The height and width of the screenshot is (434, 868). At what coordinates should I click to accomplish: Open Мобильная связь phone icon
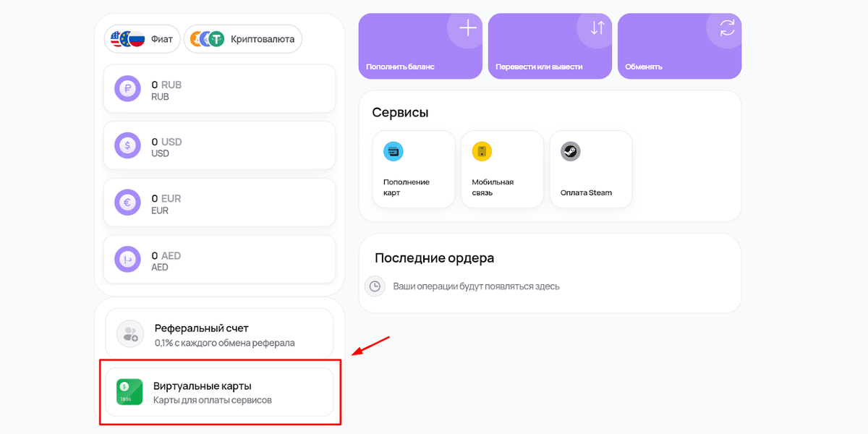coord(482,151)
